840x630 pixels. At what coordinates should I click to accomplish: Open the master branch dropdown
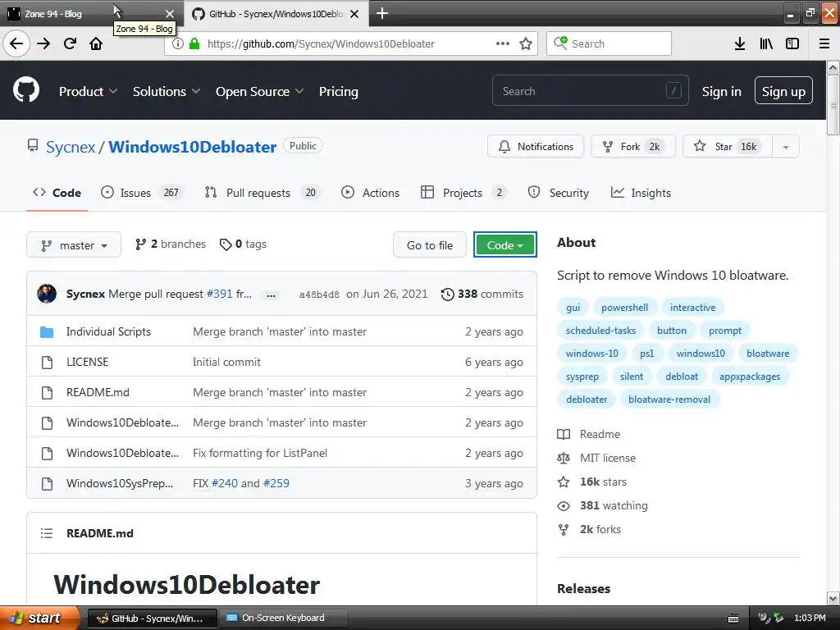click(74, 244)
